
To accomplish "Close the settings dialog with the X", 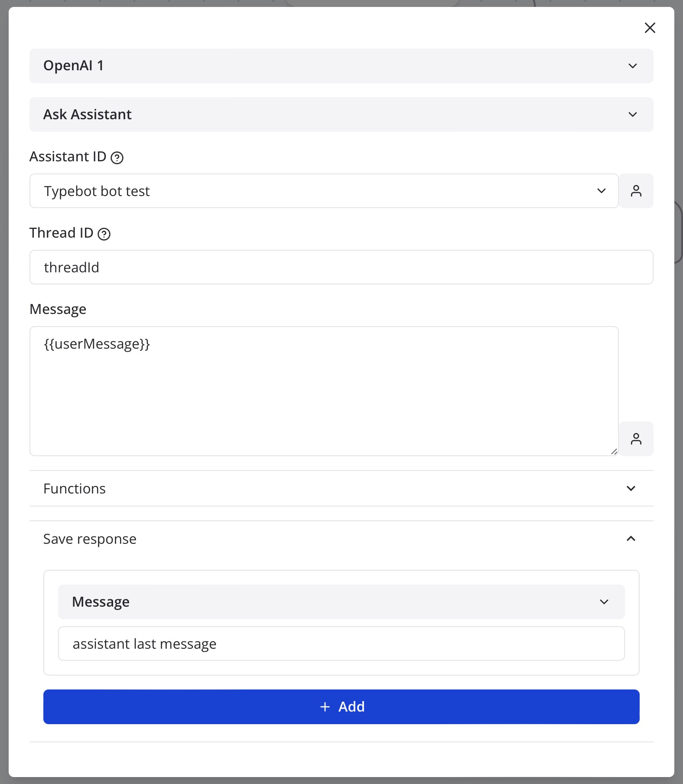I will click(x=650, y=28).
